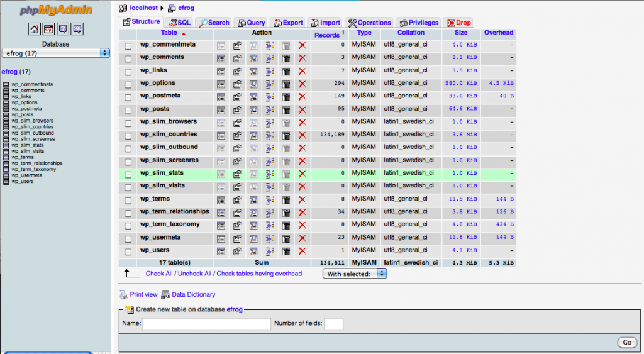Open the structure icon for wp_links
This screenshot has width=644, height=354.
237,72
